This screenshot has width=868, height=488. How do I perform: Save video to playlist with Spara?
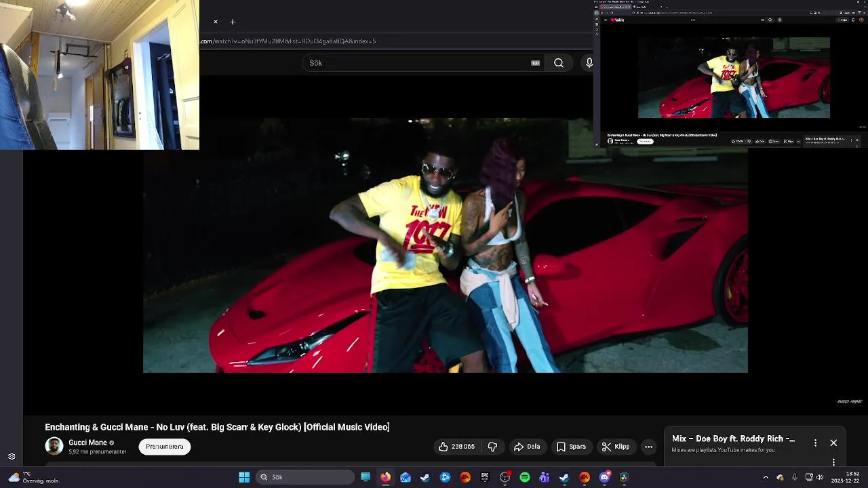tap(571, 447)
